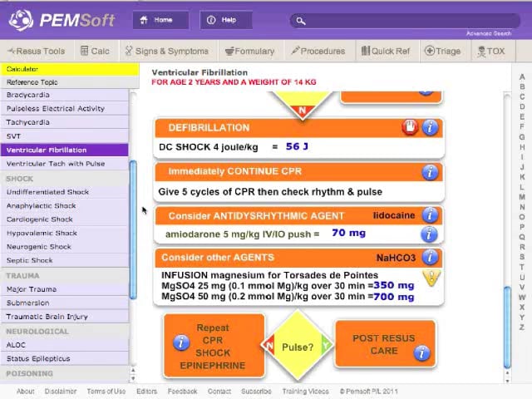Image resolution: width=532 pixels, height=399 pixels.
Task: Open Help
Action: [x=226, y=20]
